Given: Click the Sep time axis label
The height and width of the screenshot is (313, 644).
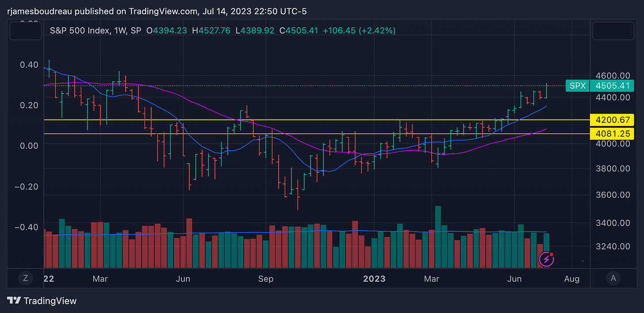Looking at the screenshot, I should pos(266,279).
